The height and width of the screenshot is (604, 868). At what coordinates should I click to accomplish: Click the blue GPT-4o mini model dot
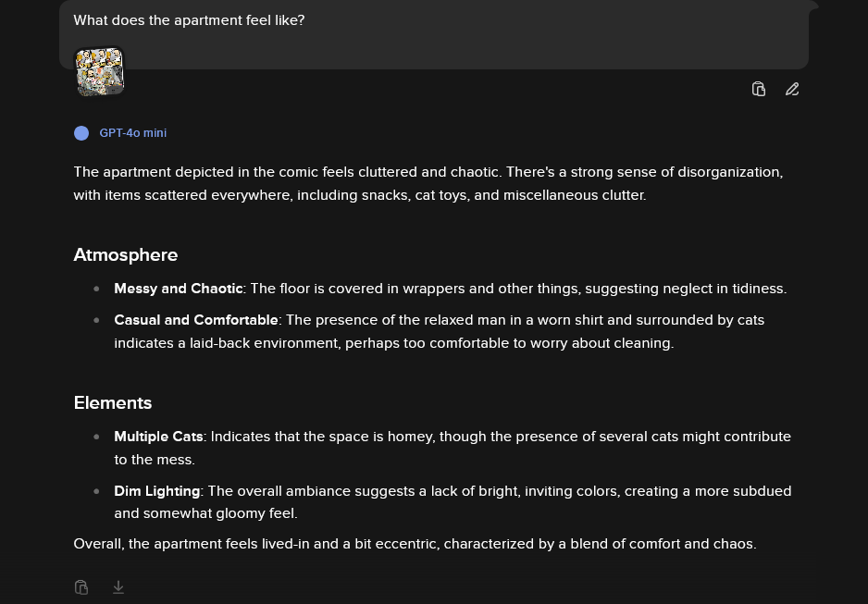click(x=81, y=133)
